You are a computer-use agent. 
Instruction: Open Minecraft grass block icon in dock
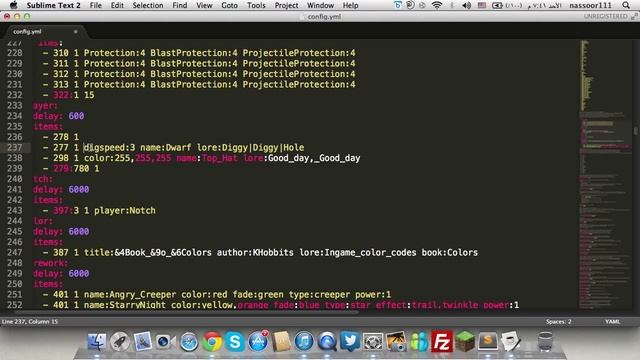coord(465,340)
